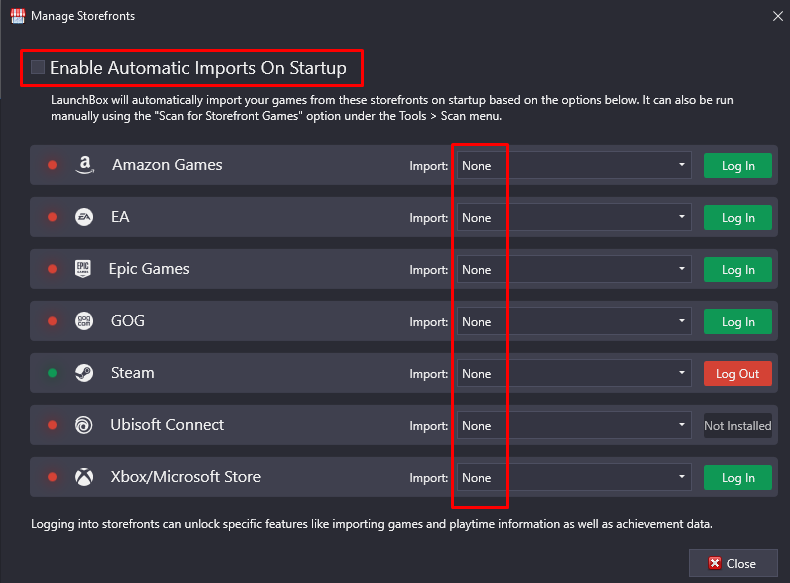Log in to Amazon Games
Image resolution: width=790 pixels, height=583 pixels.
click(738, 165)
